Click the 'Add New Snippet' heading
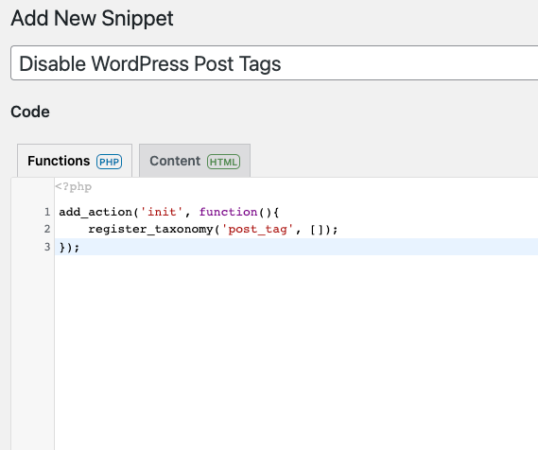The width and height of the screenshot is (538, 450). (92, 18)
